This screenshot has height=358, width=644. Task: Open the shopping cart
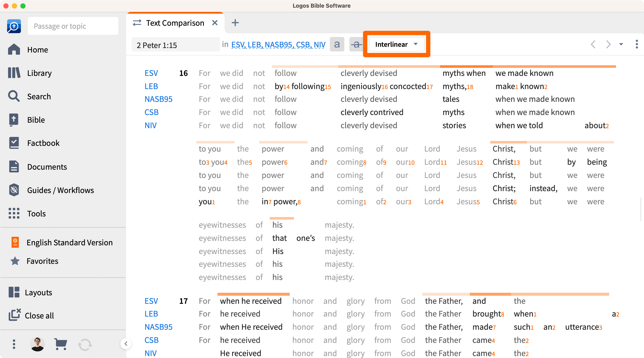point(61,344)
